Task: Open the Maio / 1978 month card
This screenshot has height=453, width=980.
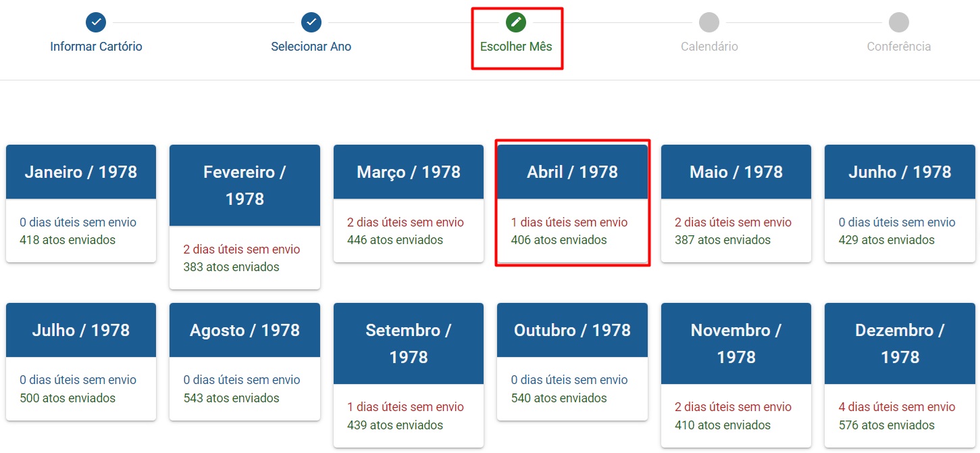Action: (736, 204)
